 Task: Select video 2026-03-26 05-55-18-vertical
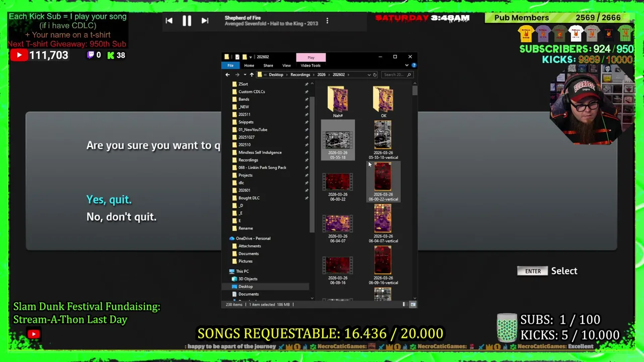pos(383,140)
